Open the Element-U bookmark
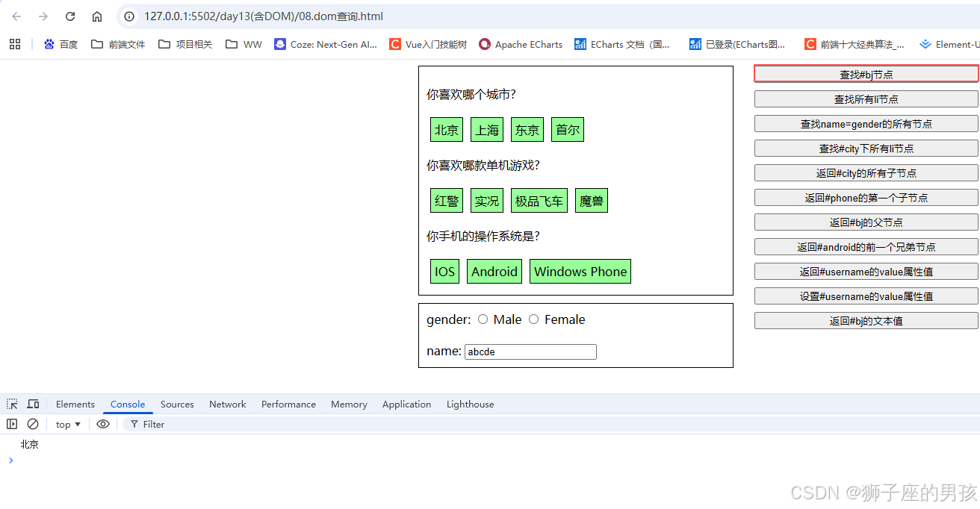The height and width of the screenshot is (509, 980). pos(949,44)
